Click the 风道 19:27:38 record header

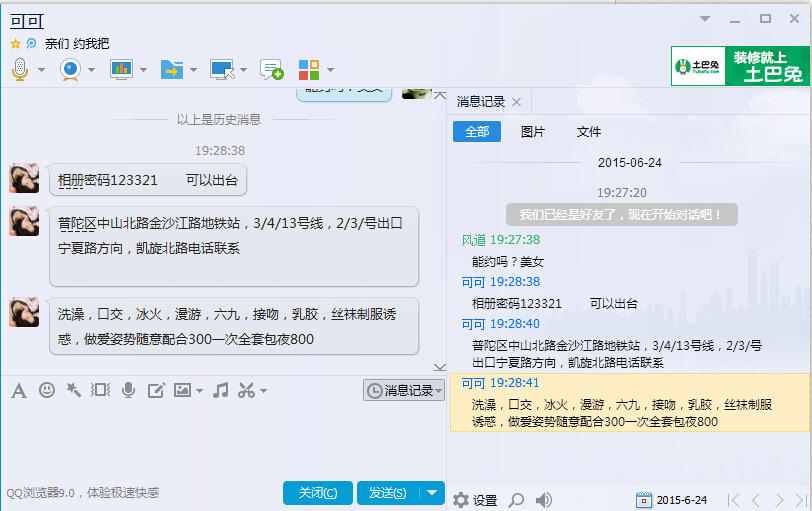pos(500,240)
